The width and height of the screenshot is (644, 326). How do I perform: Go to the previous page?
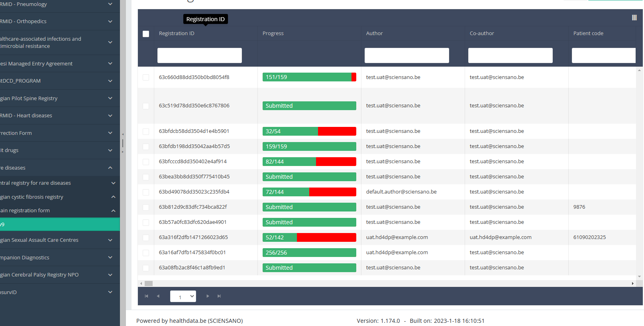[158, 296]
